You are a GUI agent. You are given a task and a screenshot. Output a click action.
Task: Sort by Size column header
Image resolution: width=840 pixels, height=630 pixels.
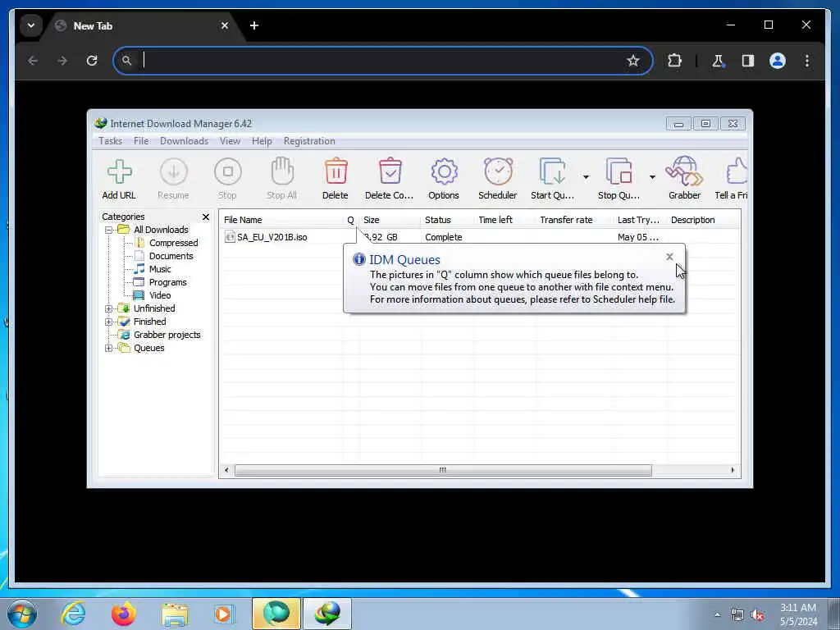(390, 220)
